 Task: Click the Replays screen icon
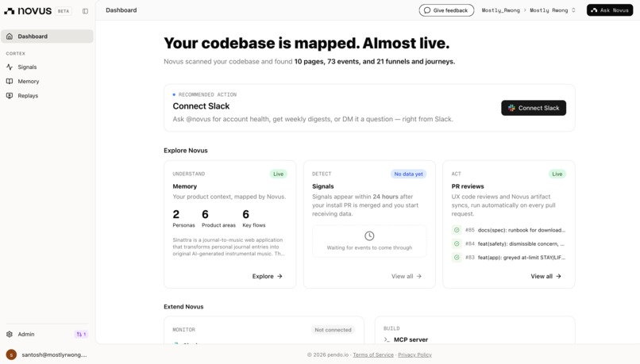pos(10,95)
